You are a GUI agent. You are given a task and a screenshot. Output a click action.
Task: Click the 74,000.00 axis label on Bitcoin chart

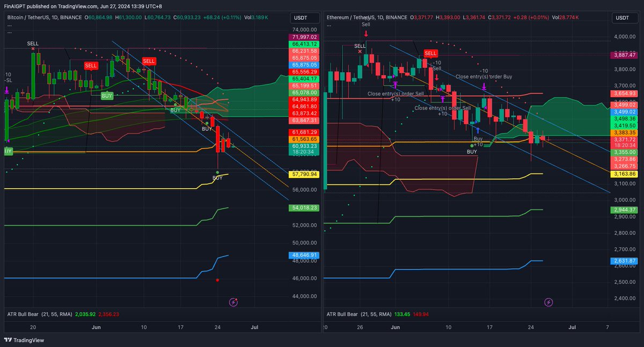[304, 29]
